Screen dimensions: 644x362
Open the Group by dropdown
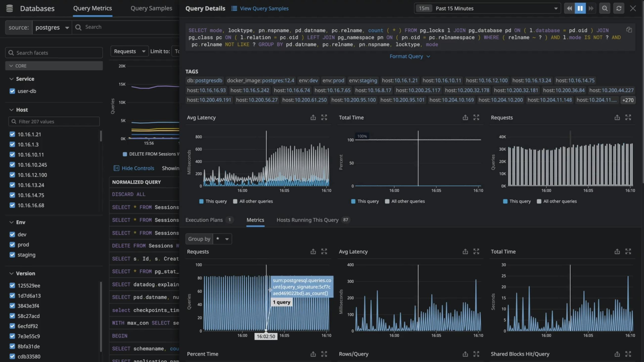(222, 239)
